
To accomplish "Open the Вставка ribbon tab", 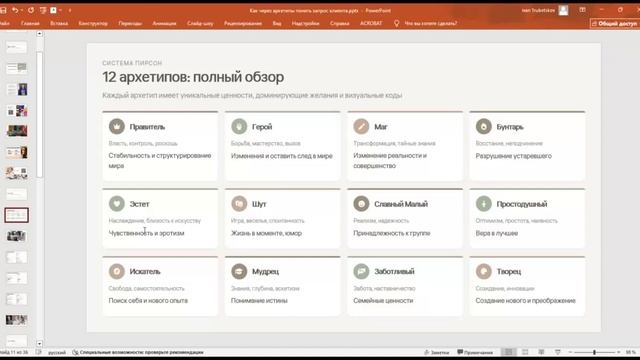I will tap(59, 23).
